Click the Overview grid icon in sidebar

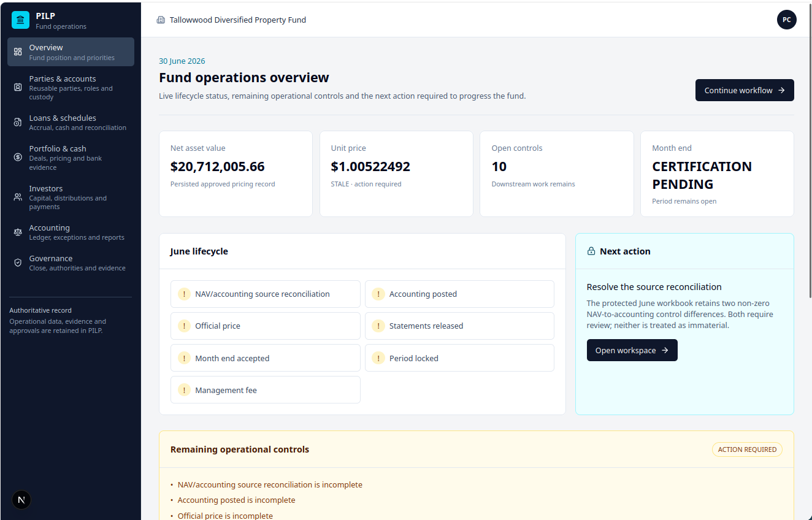pos(18,52)
